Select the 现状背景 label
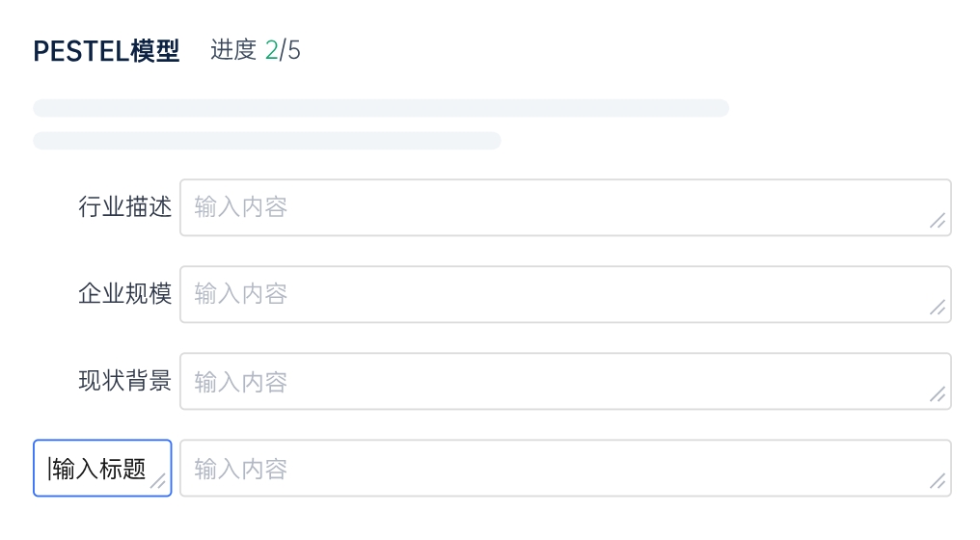 [x=124, y=382]
